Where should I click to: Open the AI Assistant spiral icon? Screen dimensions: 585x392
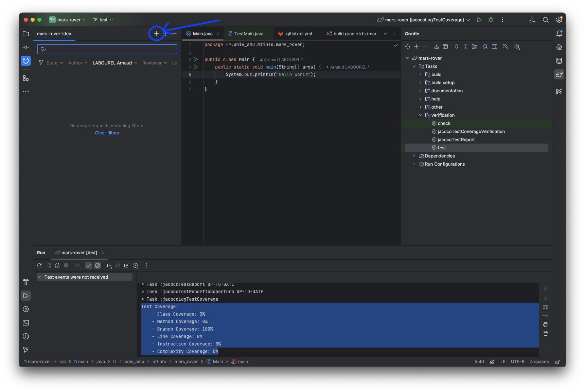coord(559,47)
